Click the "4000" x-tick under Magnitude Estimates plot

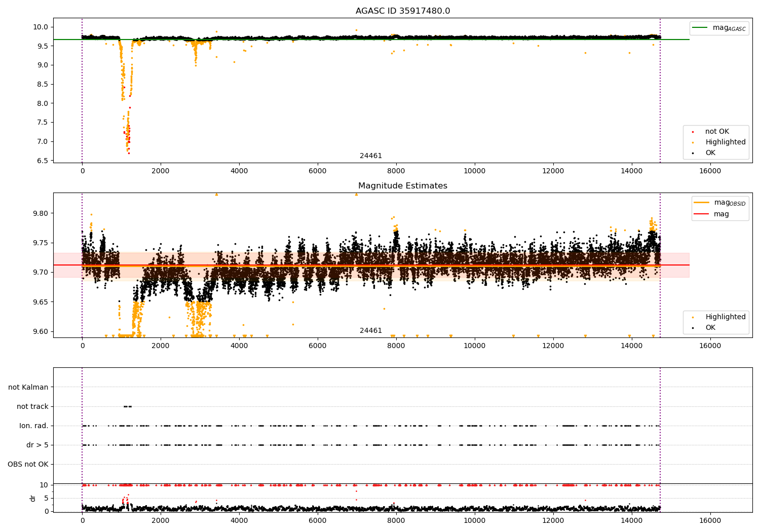239,346
